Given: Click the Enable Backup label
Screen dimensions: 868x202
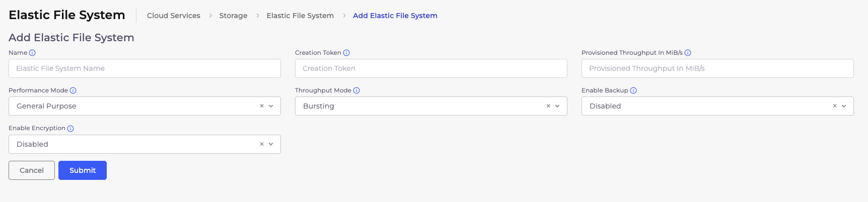Looking at the screenshot, I should click(x=605, y=90).
